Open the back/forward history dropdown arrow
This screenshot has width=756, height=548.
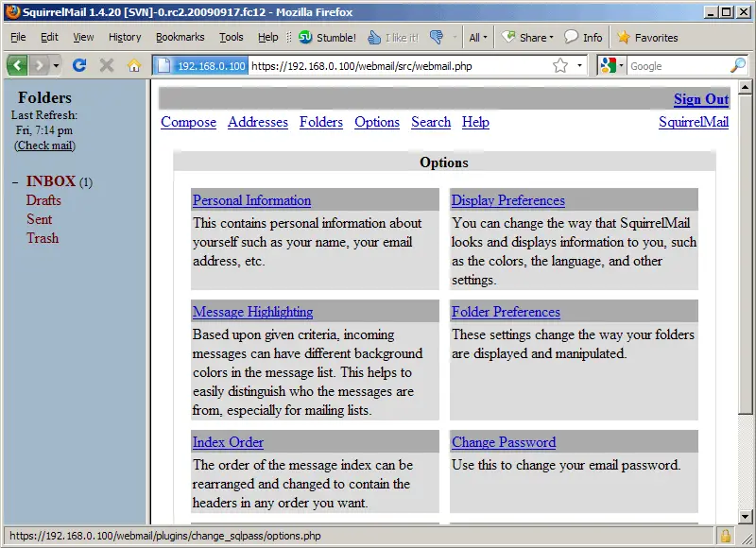click(56, 65)
